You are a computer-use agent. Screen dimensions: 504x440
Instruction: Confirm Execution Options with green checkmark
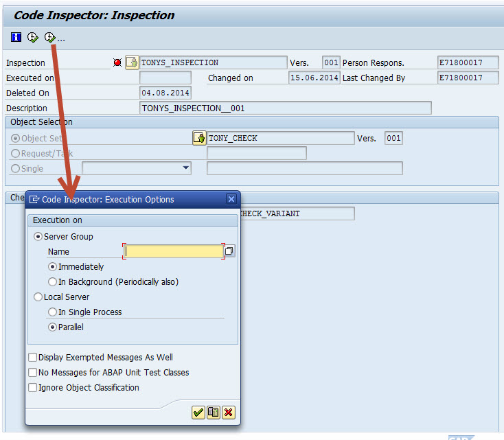198,413
